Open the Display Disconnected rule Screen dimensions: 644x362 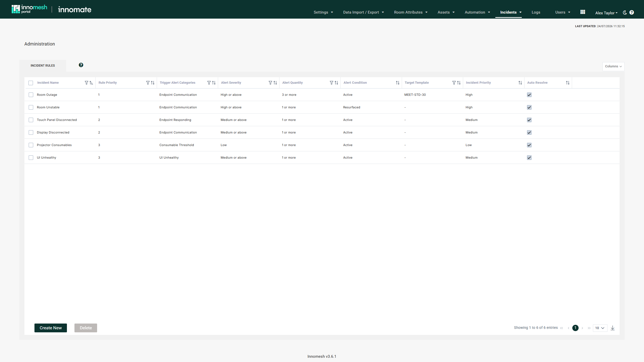click(53, 132)
